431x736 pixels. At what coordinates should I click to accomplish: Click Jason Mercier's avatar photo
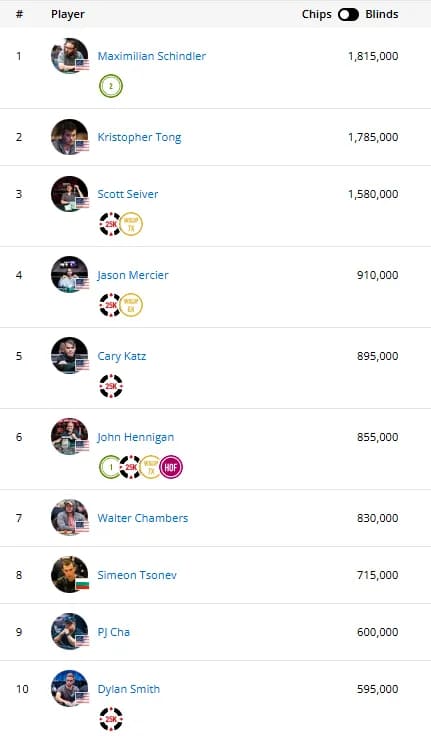(x=69, y=275)
